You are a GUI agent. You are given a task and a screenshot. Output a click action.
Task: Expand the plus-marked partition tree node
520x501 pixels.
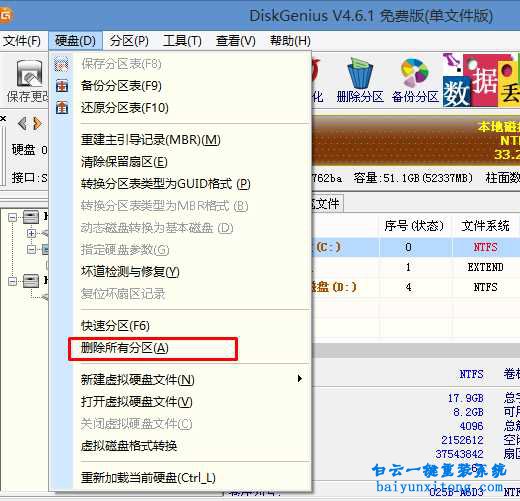click(31, 233)
